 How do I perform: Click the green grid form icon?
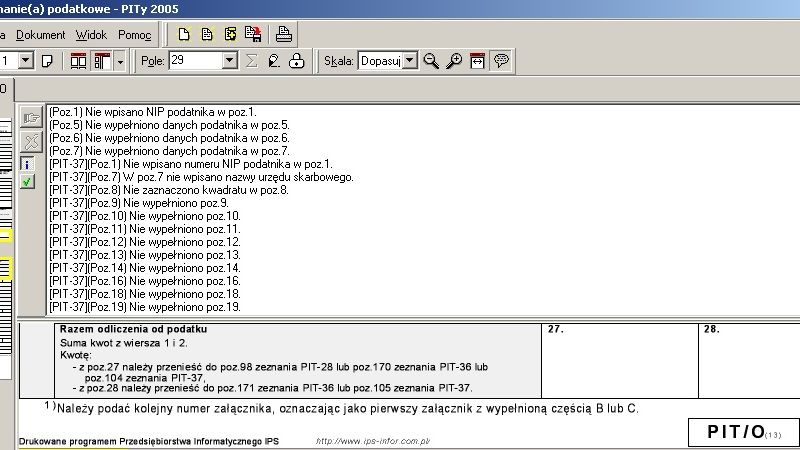pos(230,35)
